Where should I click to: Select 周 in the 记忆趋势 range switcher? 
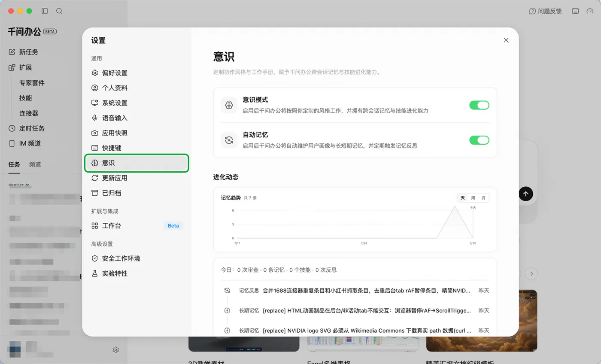click(473, 198)
